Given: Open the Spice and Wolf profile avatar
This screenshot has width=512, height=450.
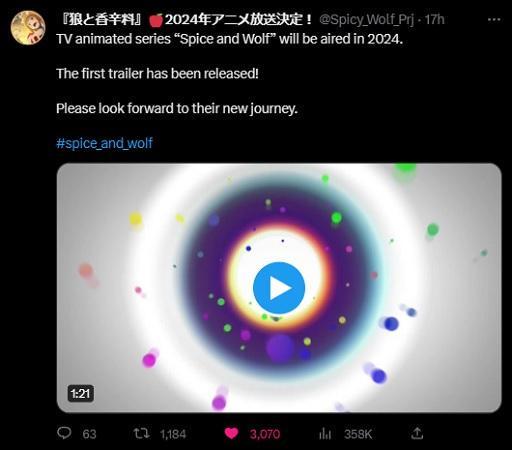Looking at the screenshot, I should [x=28, y=28].
